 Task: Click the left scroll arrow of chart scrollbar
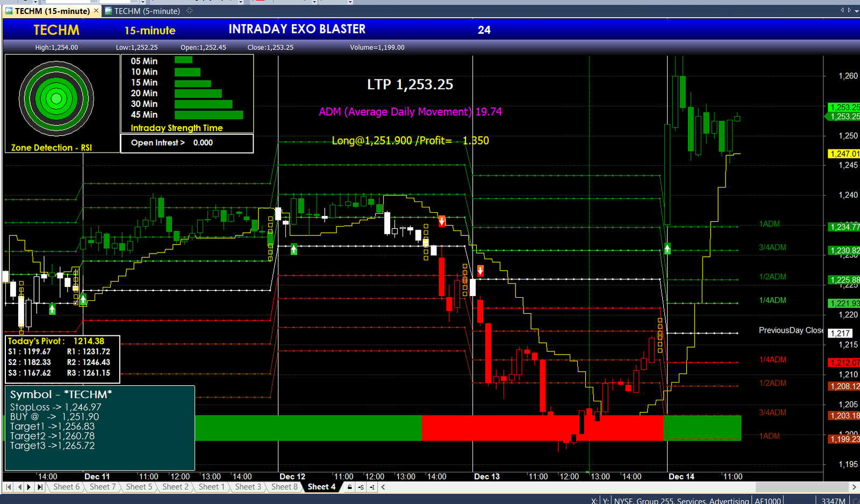pyautogui.click(x=383, y=487)
